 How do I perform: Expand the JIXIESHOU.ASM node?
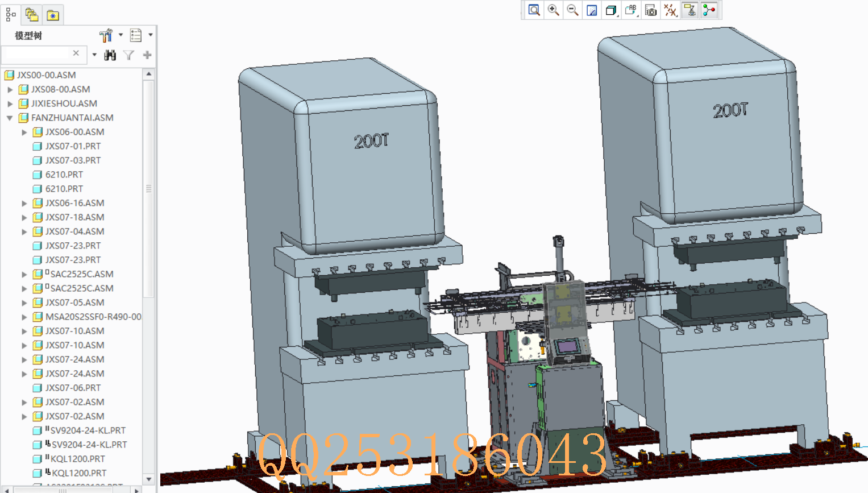(x=10, y=103)
